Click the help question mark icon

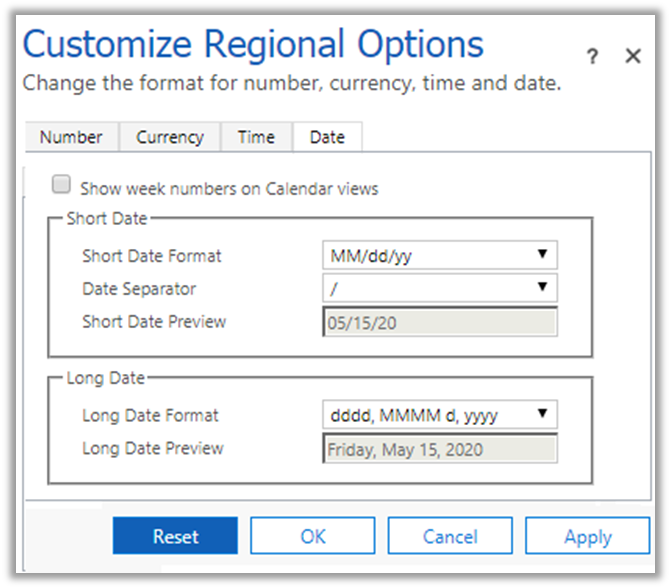593,57
